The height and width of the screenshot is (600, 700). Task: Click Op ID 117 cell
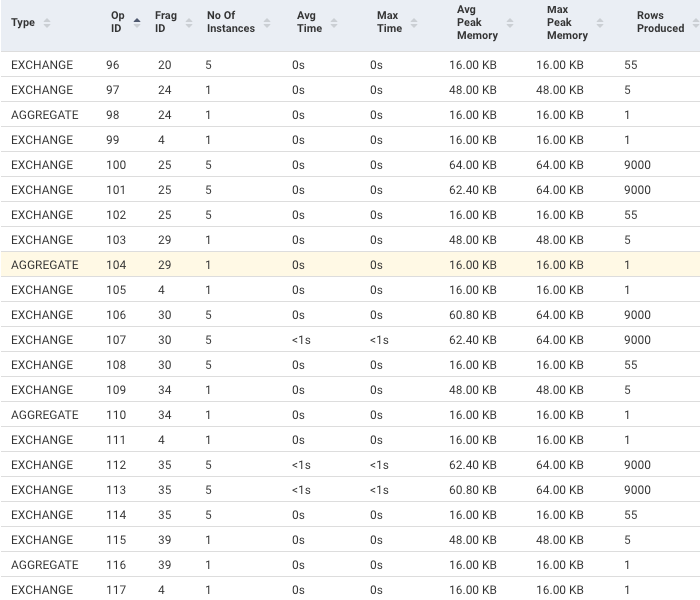coord(116,590)
